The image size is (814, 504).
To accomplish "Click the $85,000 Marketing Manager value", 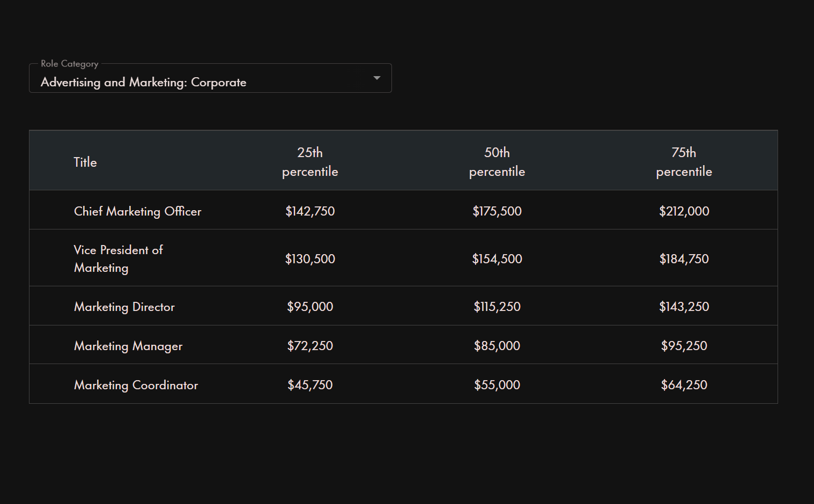I will 497,346.
